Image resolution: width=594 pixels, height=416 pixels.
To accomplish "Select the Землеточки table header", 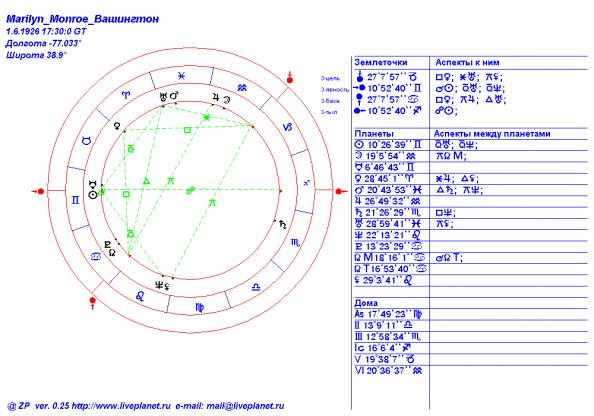I will coord(381,62).
